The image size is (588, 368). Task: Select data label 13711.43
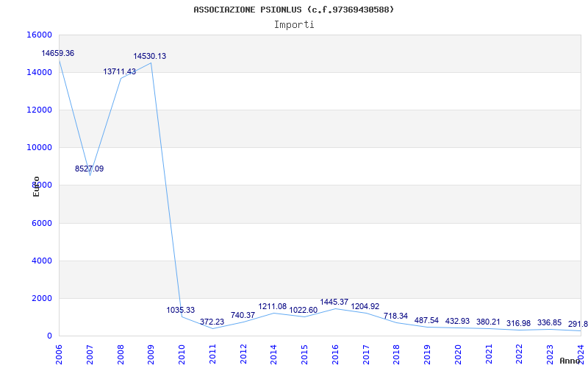[x=120, y=71]
